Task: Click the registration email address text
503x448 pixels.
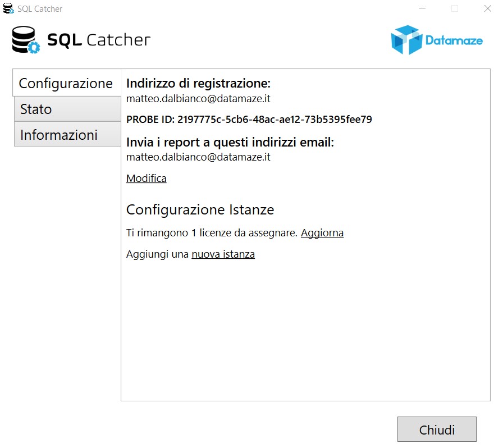Action: pos(198,98)
